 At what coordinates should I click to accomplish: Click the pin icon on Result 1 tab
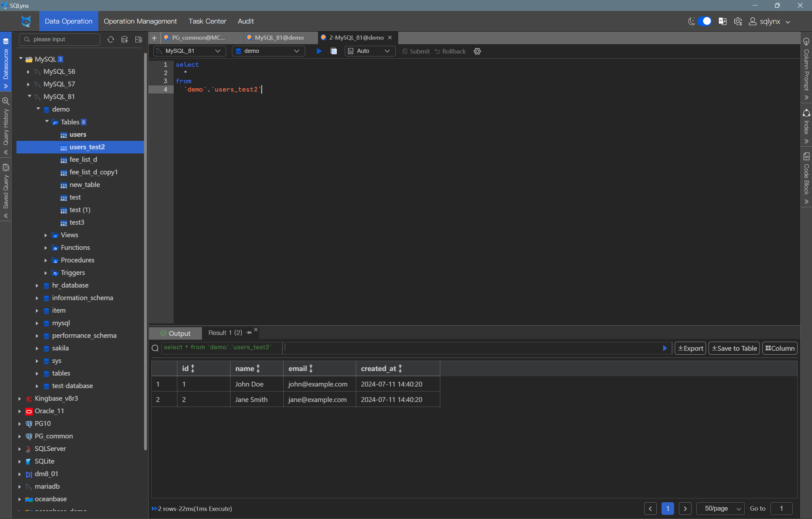pos(249,333)
